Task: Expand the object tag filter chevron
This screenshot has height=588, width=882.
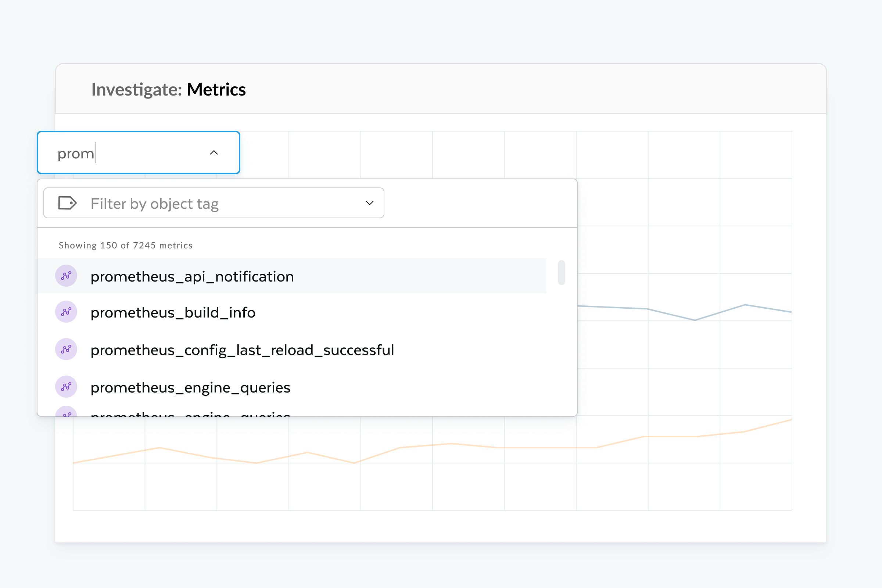Action: [370, 203]
